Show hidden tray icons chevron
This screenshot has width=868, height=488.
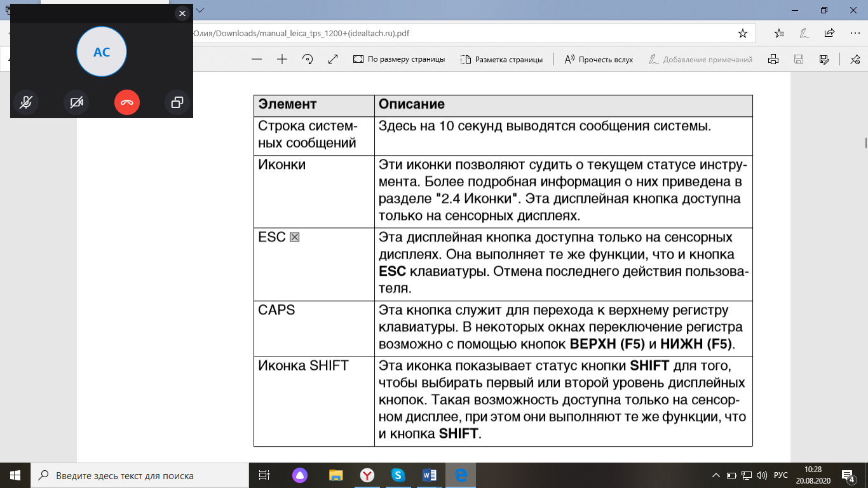pos(717,475)
